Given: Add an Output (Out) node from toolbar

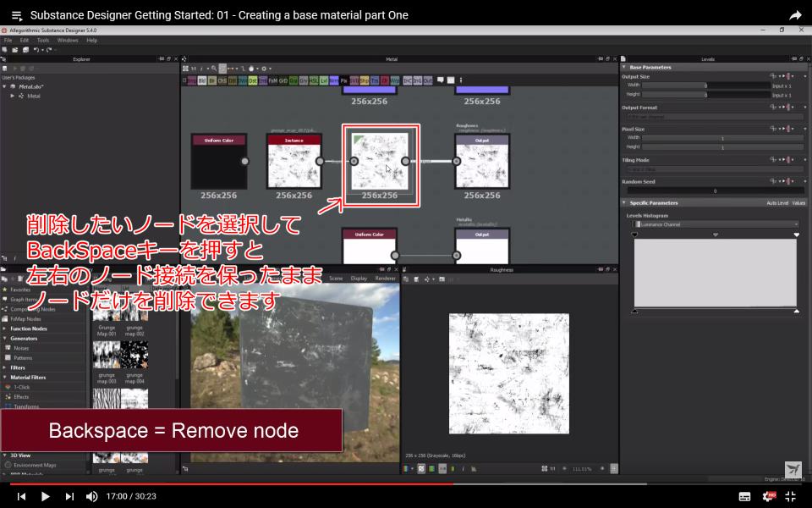Looking at the screenshot, I should [x=428, y=80].
